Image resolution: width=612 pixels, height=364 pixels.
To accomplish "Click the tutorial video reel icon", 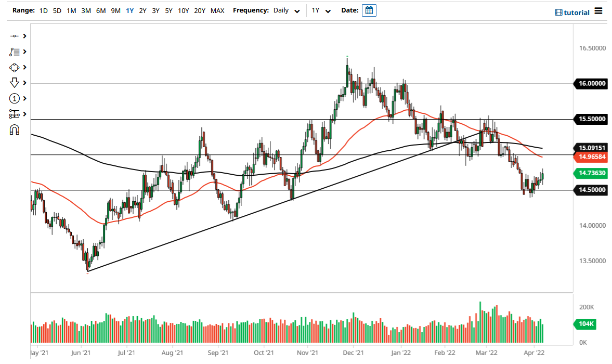I will click(x=558, y=12).
